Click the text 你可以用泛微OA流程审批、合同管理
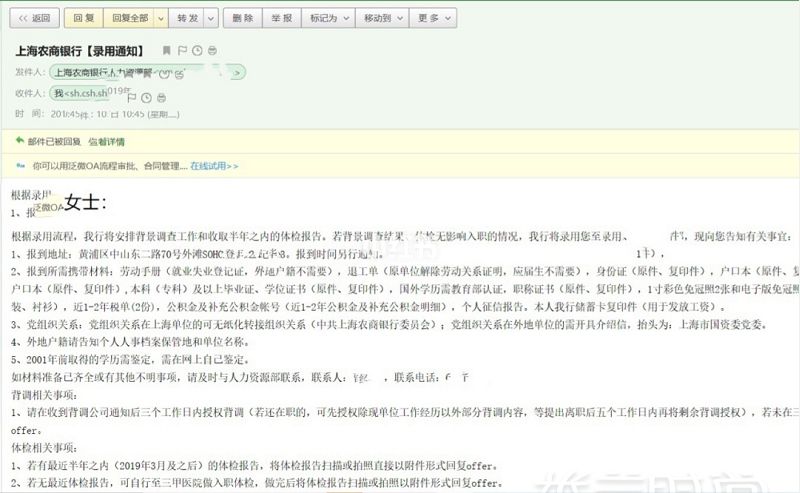 [x=110, y=166]
